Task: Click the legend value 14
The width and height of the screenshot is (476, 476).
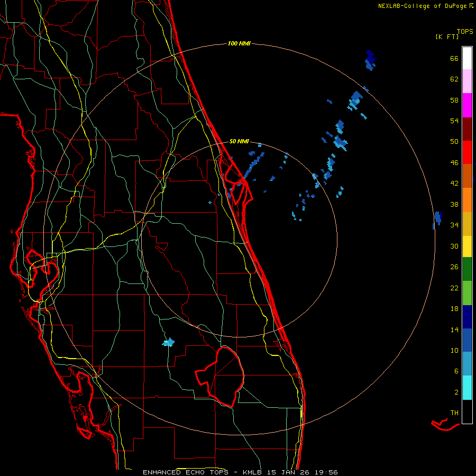Action: tap(454, 329)
